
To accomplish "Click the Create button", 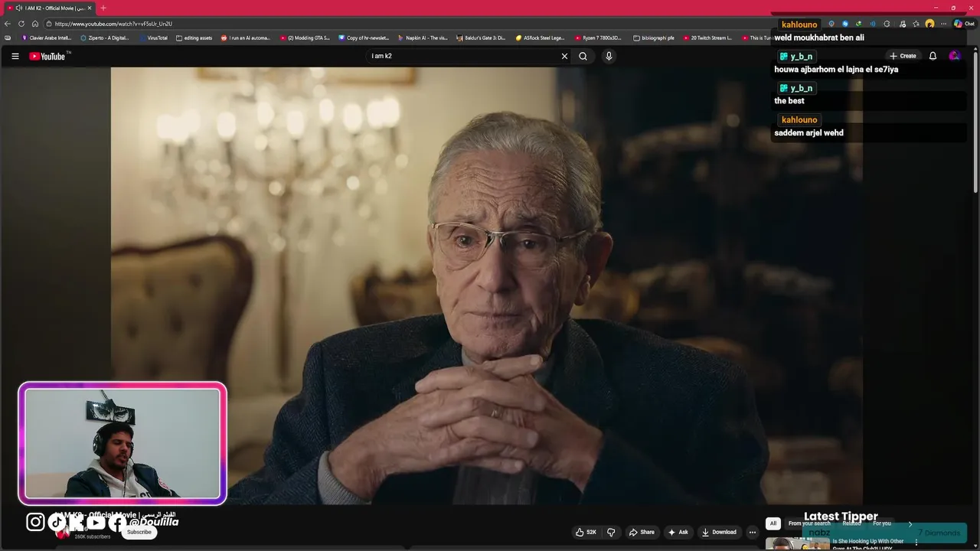I will 903,56.
